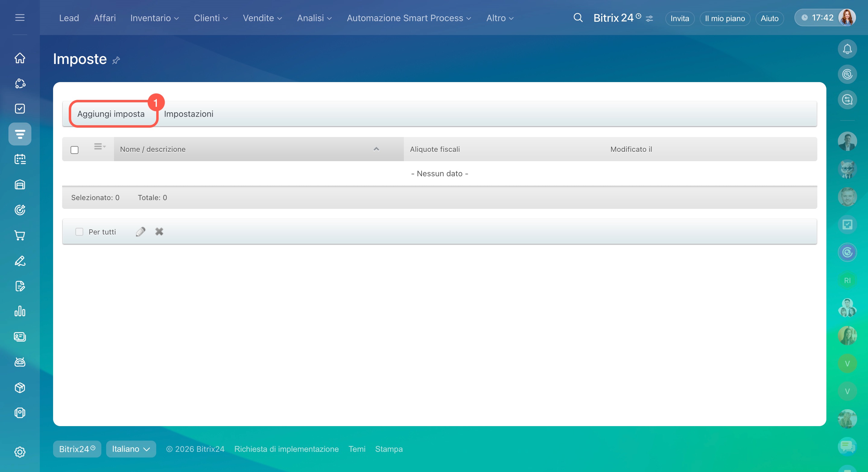Viewport: 868px width, 472px height.
Task: Click the pencil edit icon
Action: 140,231
